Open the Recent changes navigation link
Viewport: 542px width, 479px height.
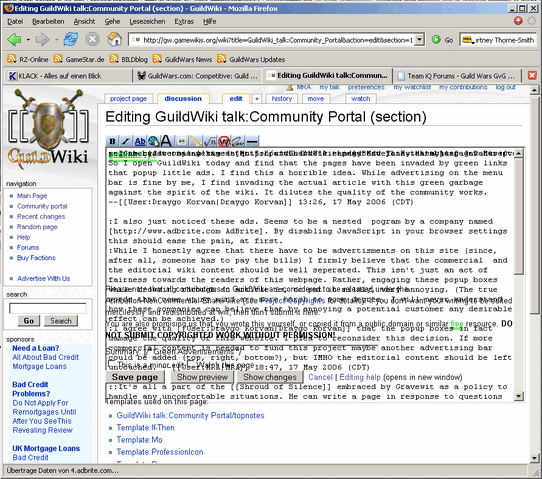[x=41, y=216]
